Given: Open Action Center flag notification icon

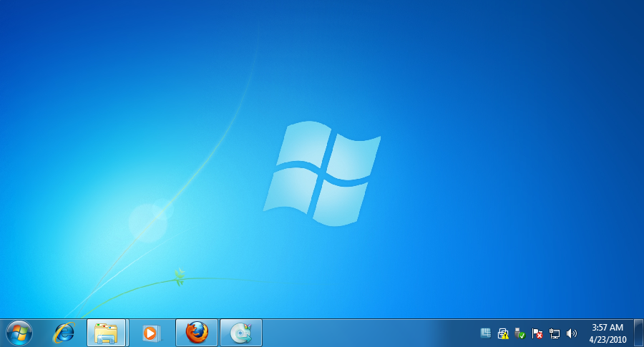Looking at the screenshot, I should 537,333.
